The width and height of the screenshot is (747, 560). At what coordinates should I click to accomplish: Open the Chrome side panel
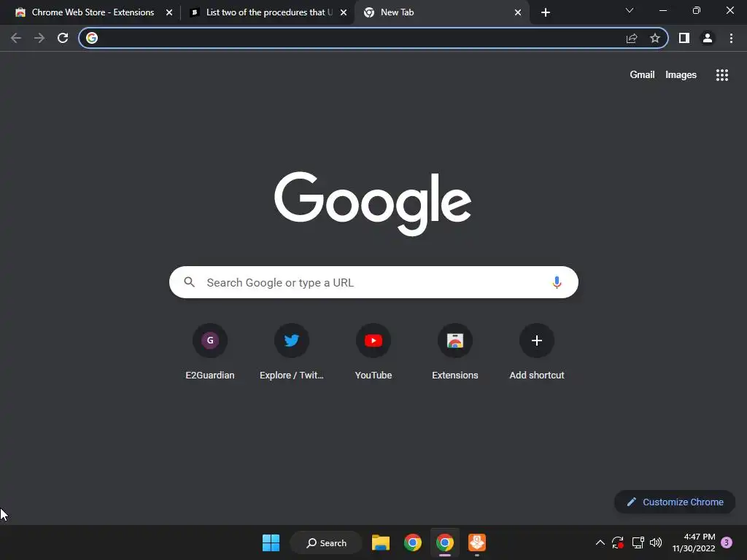tap(684, 38)
